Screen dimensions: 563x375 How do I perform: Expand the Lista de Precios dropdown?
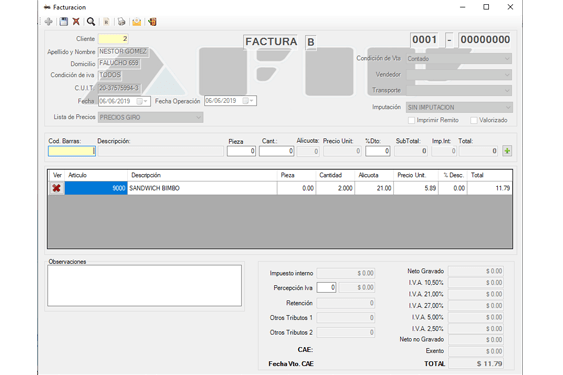[198, 117]
